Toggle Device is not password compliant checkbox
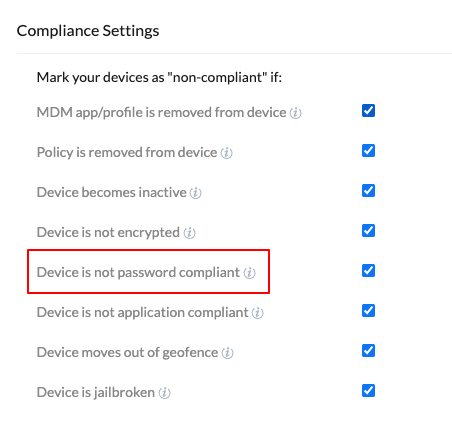Image resolution: width=452 pixels, height=429 pixels. [368, 271]
